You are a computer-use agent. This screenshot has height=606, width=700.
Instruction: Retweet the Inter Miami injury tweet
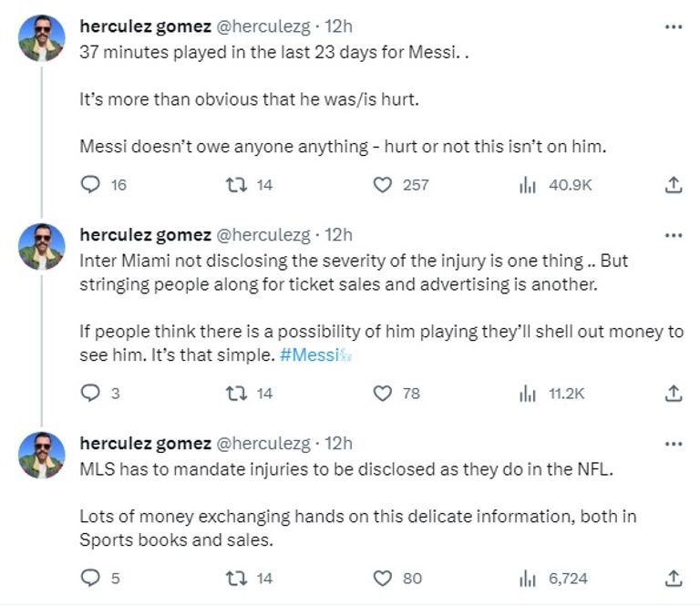[x=236, y=394]
